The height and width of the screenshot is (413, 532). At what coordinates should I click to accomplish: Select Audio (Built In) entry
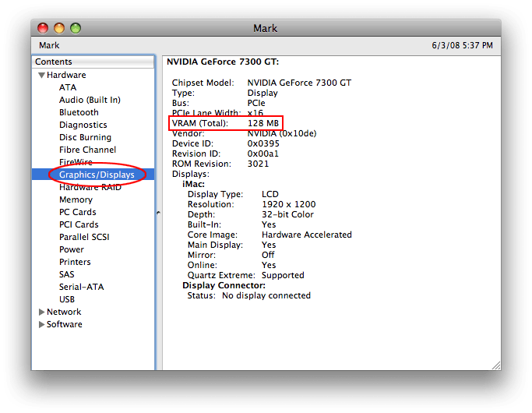[90, 101]
